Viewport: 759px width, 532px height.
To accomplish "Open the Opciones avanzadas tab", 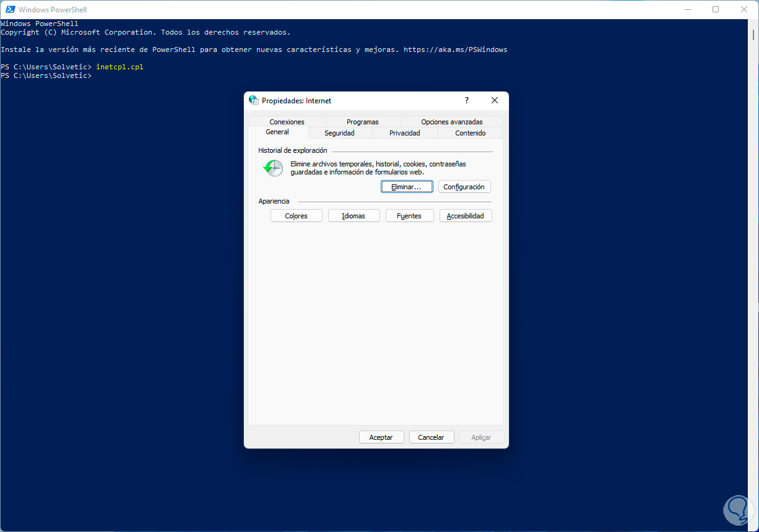I will (x=451, y=122).
